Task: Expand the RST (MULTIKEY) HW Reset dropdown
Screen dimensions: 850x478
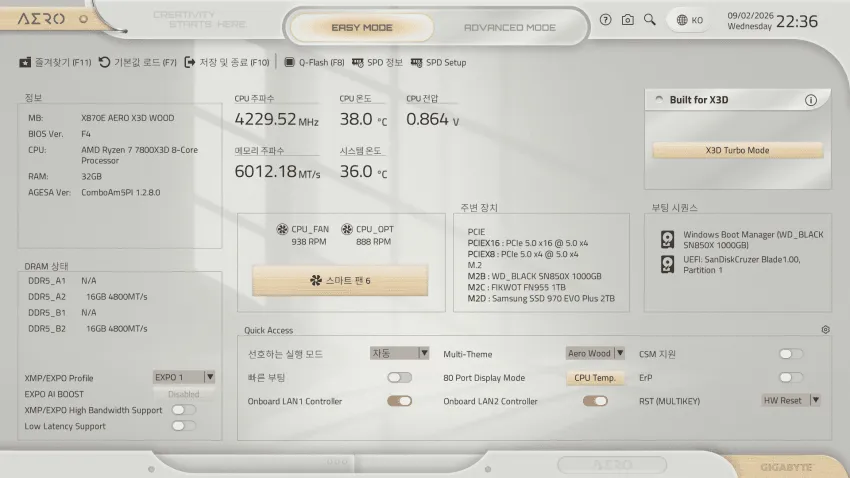Action: [x=791, y=401]
